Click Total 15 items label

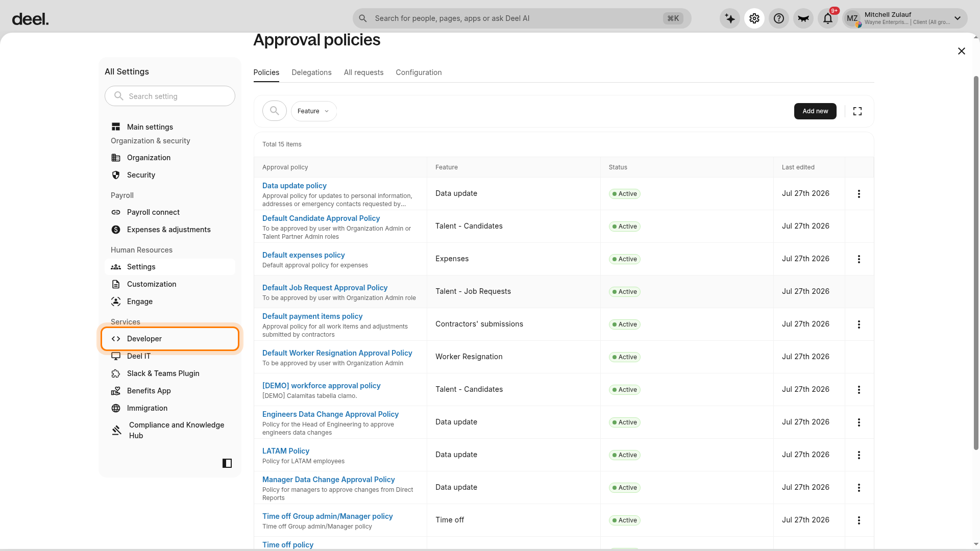tap(282, 144)
